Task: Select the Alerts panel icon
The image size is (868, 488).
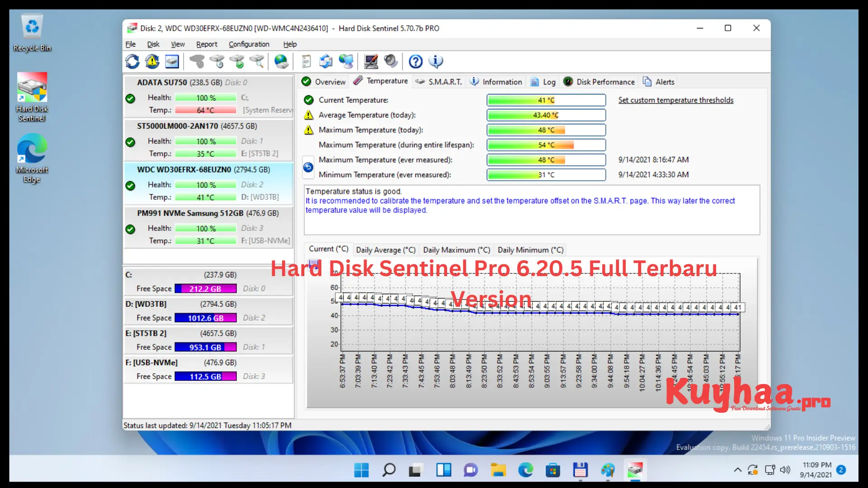Action: [x=647, y=82]
